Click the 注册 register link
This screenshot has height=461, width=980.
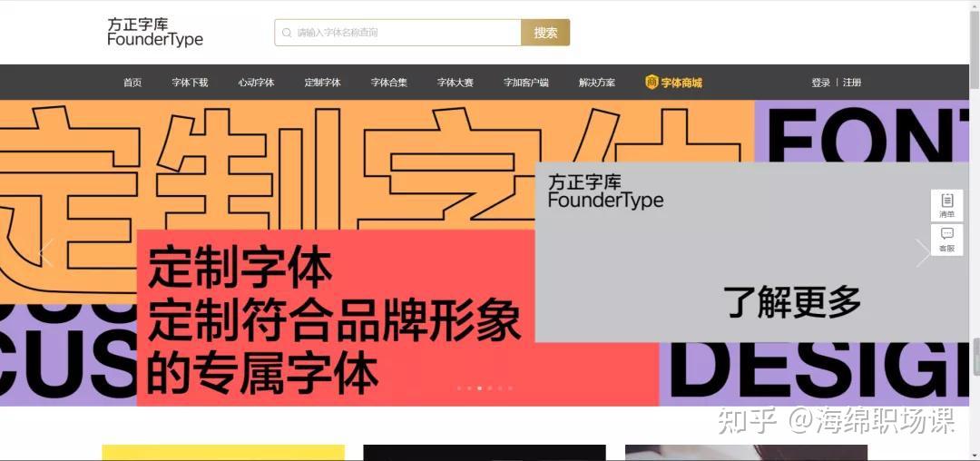click(x=852, y=83)
